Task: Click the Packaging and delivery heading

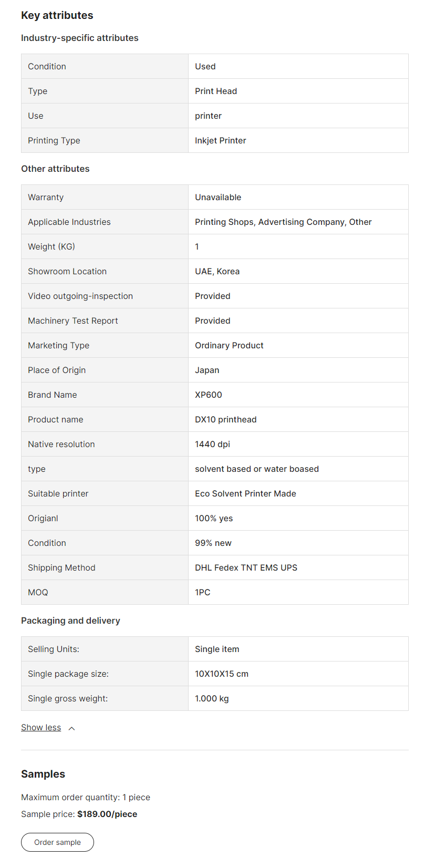Action: [70, 621]
